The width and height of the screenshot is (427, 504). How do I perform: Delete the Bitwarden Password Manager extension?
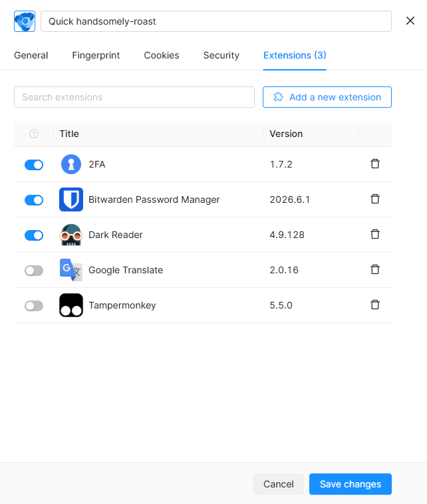pyautogui.click(x=375, y=199)
